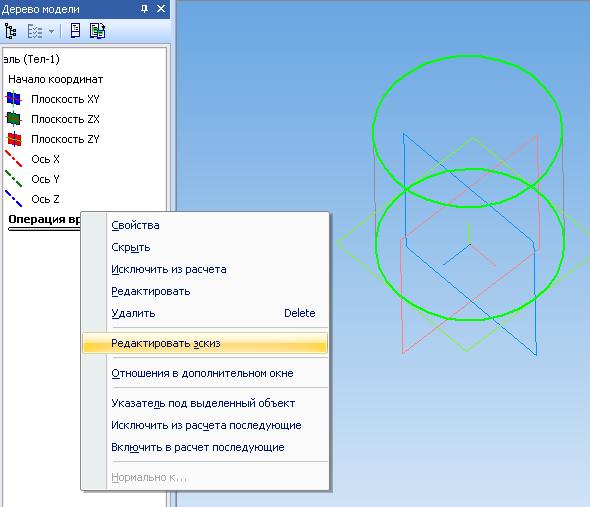The height and width of the screenshot is (507, 590).
Task: Select Ось X in model tree
Action: pyautogui.click(x=45, y=159)
